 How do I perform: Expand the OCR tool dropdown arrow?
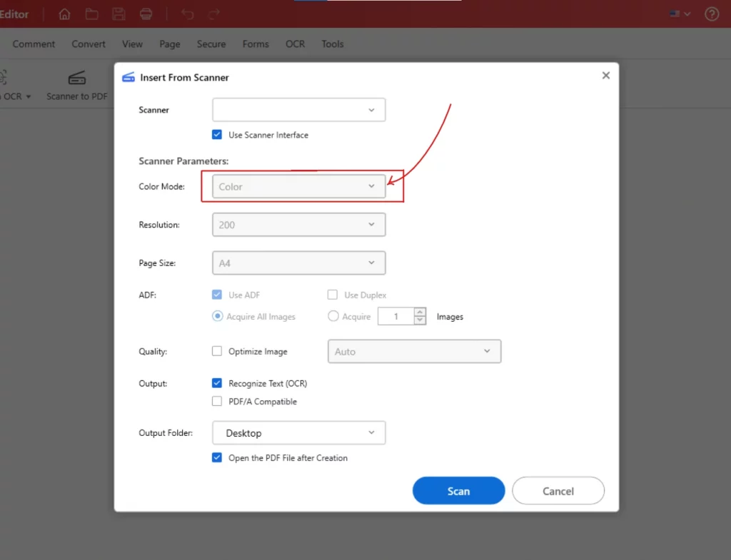click(x=29, y=96)
